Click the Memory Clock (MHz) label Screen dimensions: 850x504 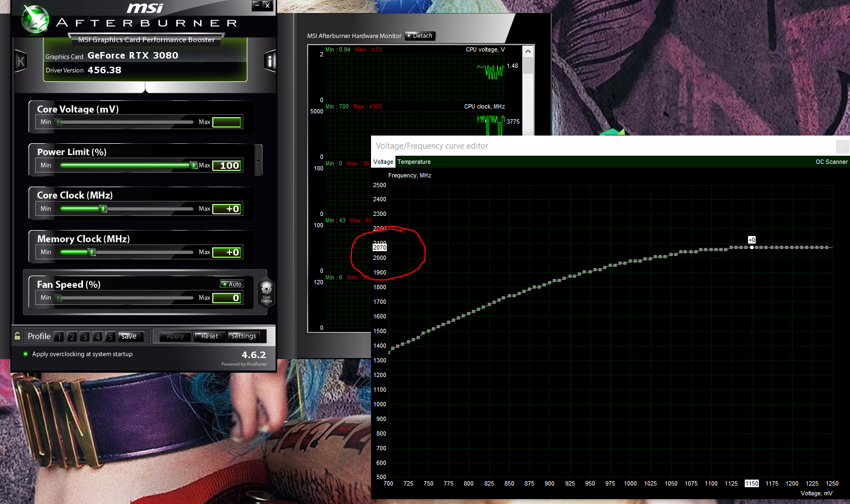84,239
